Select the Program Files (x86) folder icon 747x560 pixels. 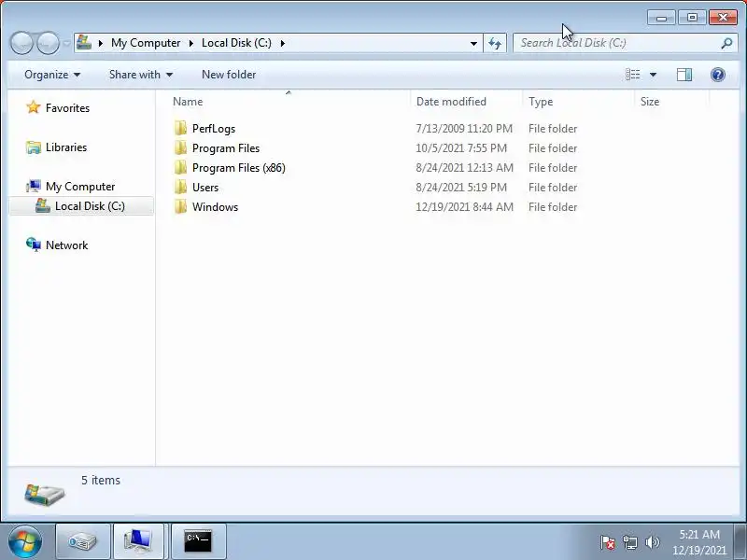[x=180, y=168]
